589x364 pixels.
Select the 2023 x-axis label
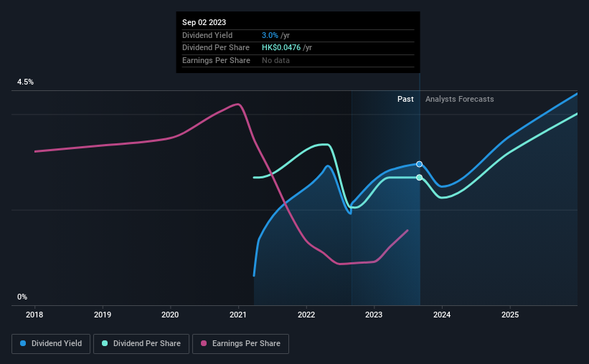tap(374, 315)
